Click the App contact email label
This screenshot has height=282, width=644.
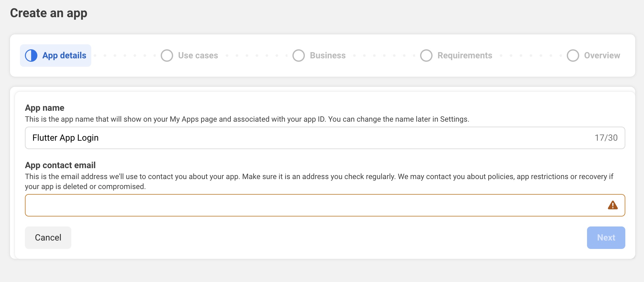(x=60, y=165)
